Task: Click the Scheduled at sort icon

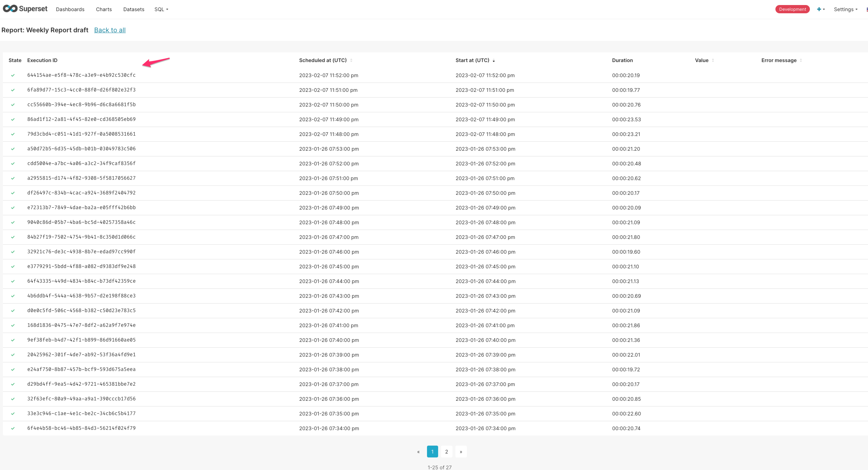Action: (x=351, y=60)
